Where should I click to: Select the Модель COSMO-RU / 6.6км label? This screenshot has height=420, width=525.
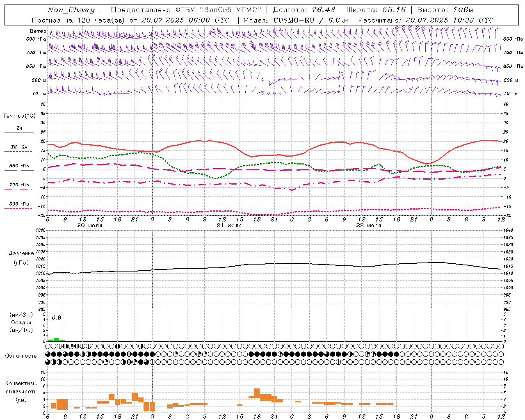coord(296,20)
